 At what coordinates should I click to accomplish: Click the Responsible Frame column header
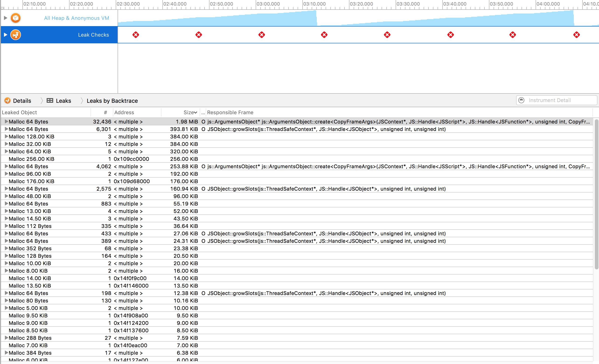pos(230,112)
